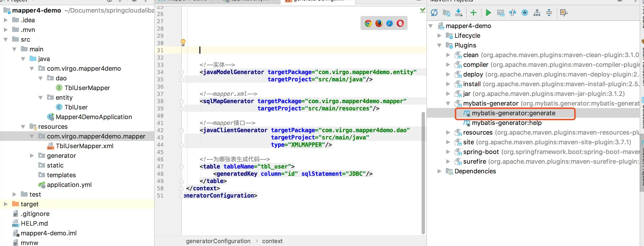Screen dimensions: 644x246
Task: Open application.yml file
Action: point(69,184)
